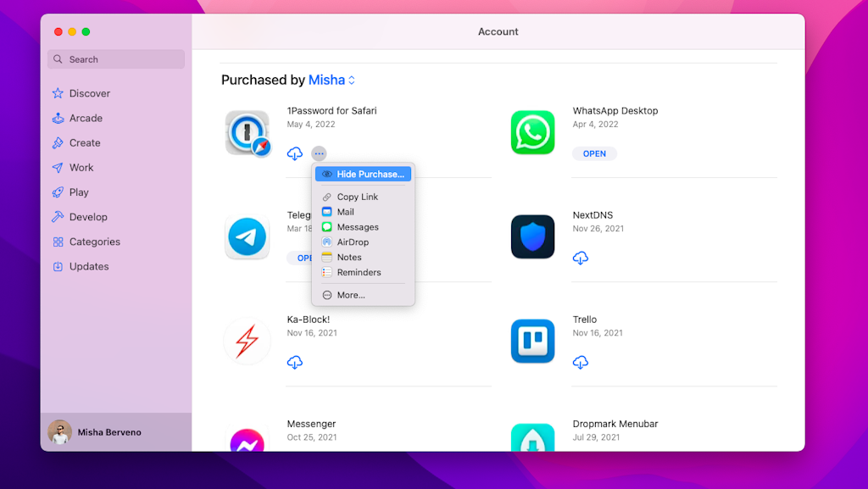Download 1Password for Safari via cloud icon

tap(295, 153)
